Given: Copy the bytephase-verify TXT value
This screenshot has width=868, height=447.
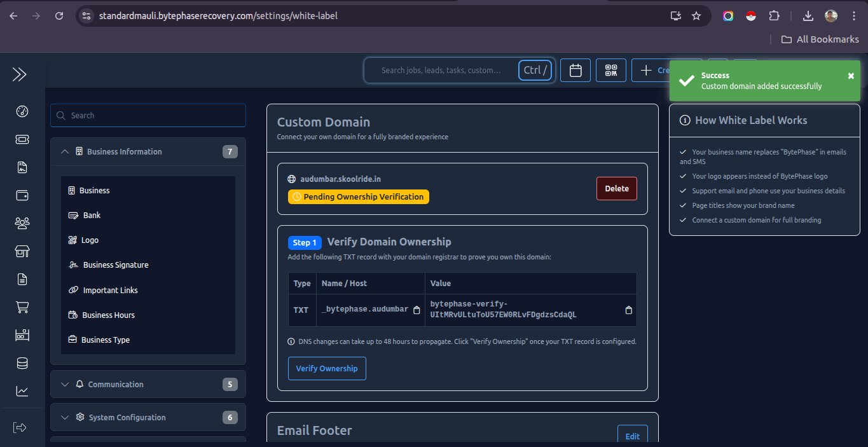Looking at the screenshot, I should tap(629, 310).
